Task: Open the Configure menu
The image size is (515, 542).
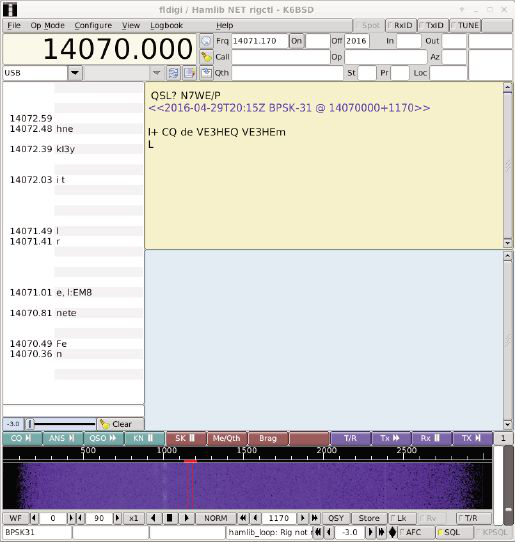Action: [93, 25]
